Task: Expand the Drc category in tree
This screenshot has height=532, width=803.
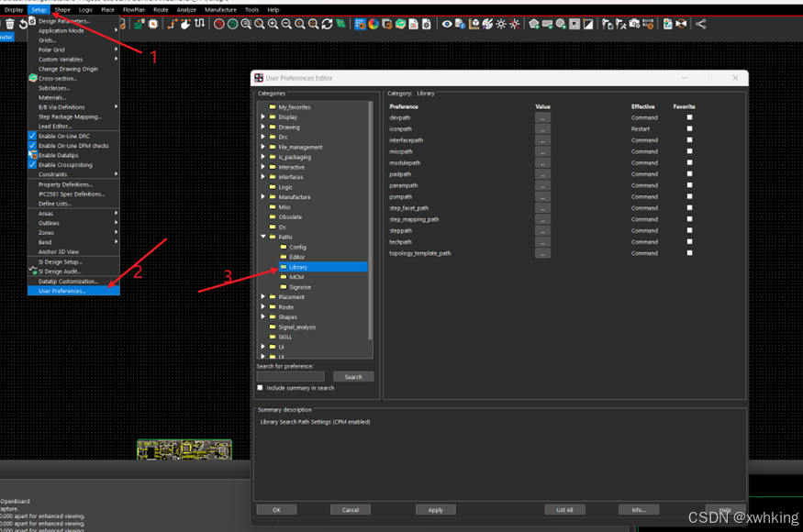Action: [x=263, y=137]
